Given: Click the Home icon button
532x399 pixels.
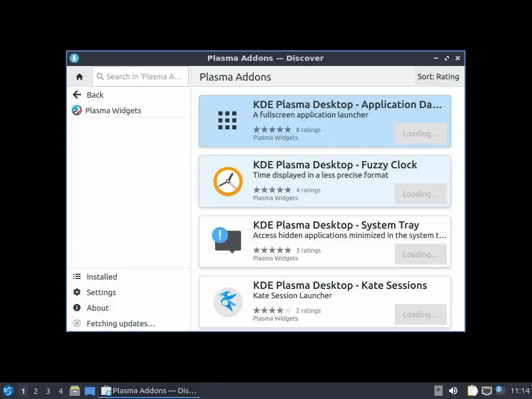Looking at the screenshot, I should coord(79,77).
